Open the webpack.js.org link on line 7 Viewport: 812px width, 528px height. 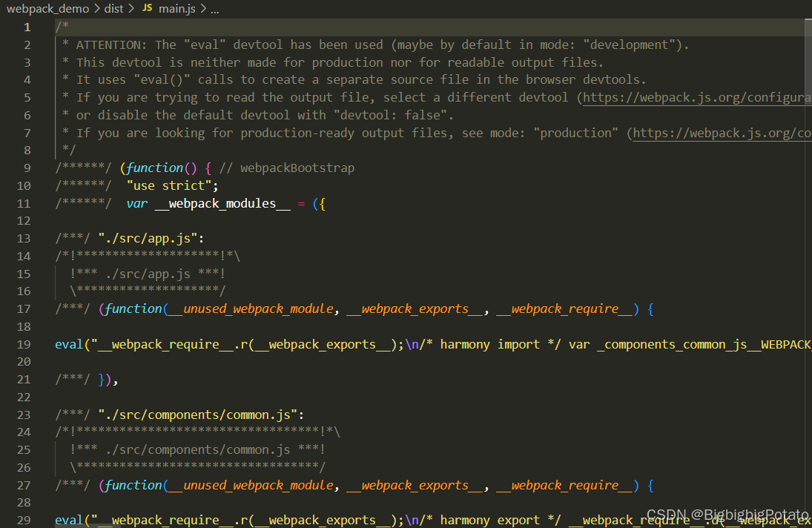(722, 133)
